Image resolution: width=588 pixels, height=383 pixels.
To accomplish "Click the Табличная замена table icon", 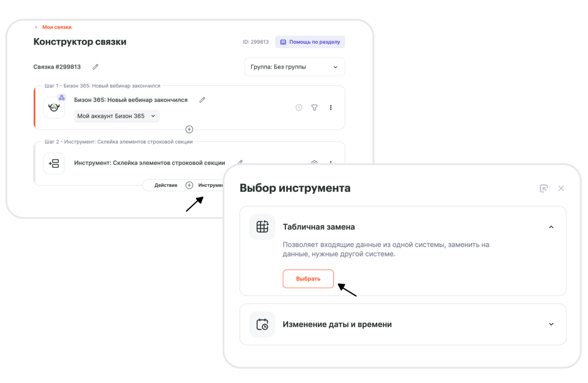I will [x=262, y=227].
